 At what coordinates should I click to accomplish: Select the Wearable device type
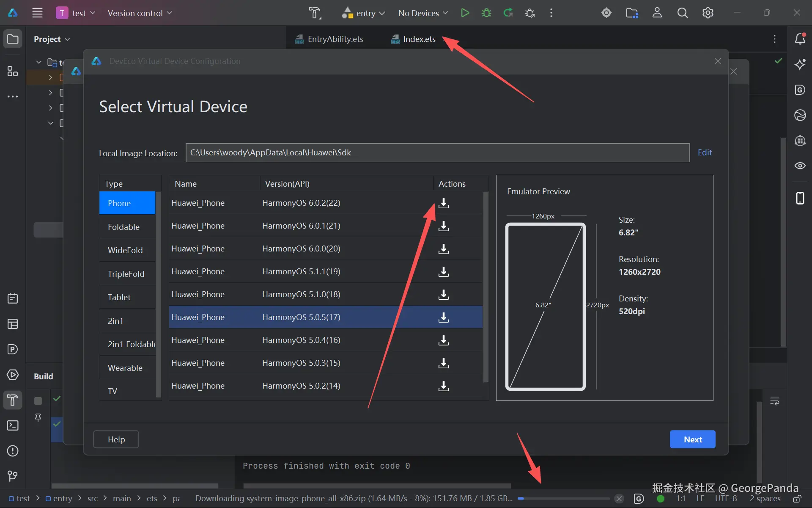[x=125, y=368]
